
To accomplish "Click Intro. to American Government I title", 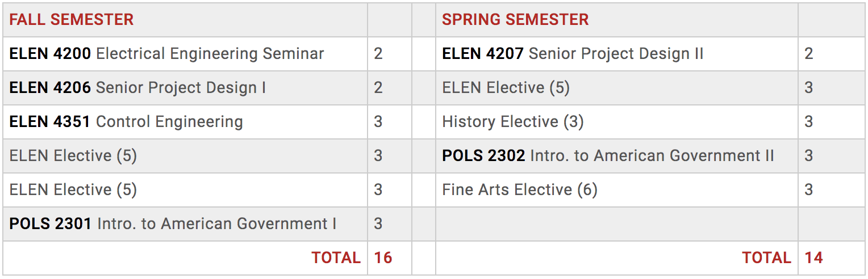I will [216, 224].
